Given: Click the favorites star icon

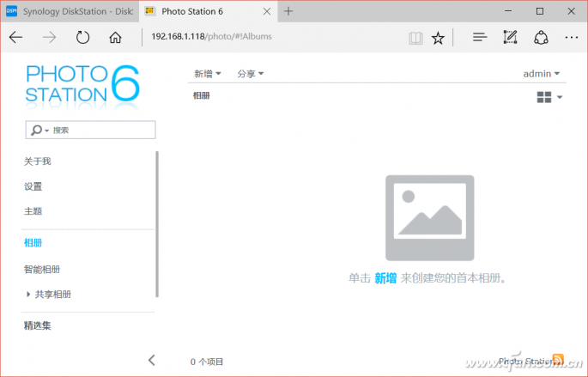Looking at the screenshot, I should [438, 38].
